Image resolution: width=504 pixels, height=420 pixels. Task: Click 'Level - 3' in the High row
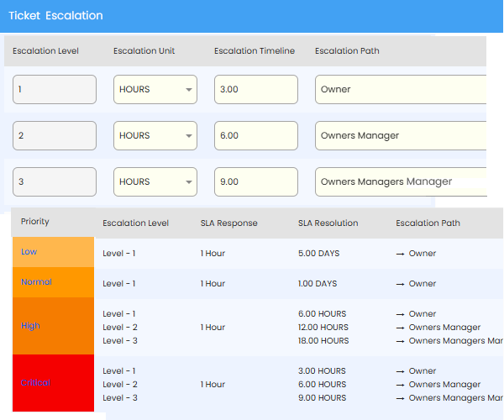[120, 341]
